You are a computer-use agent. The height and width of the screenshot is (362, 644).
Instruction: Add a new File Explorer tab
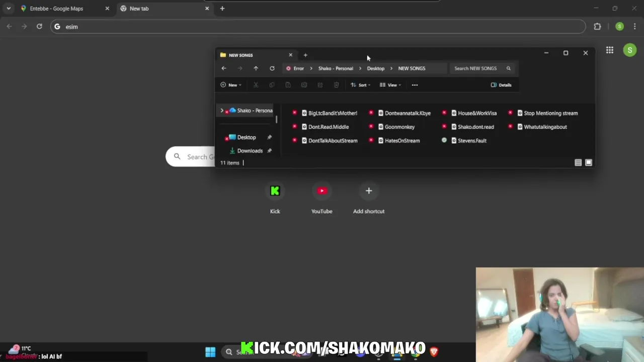pos(305,55)
